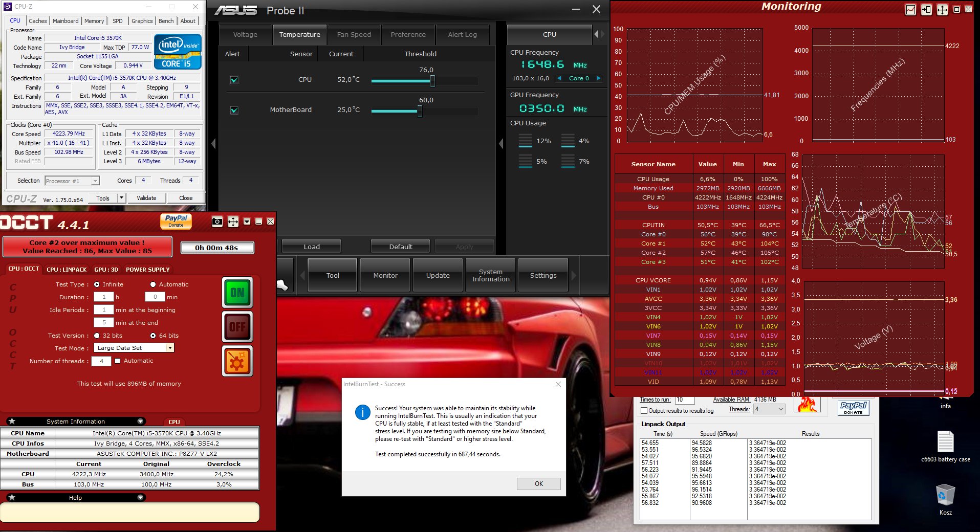Click the ASUS logo in Probe II
The width and height of the screenshot is (980, 532).
pyautogui.click(x=235, y=11)
